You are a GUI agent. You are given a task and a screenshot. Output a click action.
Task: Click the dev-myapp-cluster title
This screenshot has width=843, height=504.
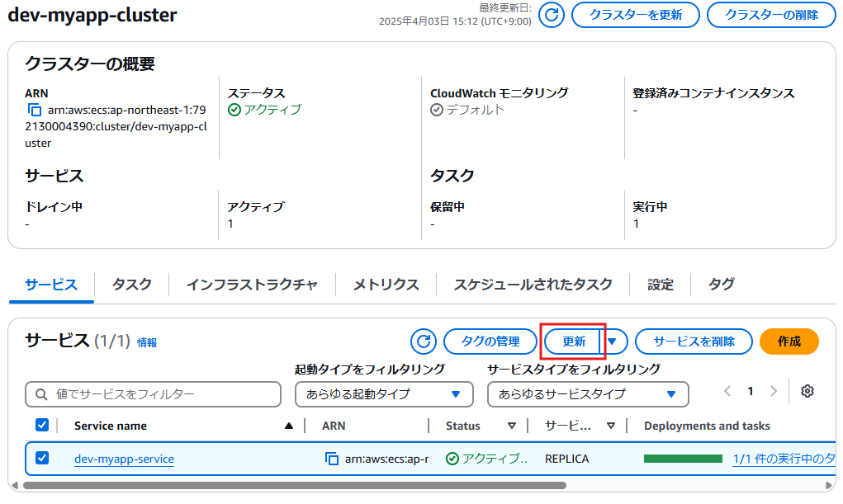[x=92, y=15]
